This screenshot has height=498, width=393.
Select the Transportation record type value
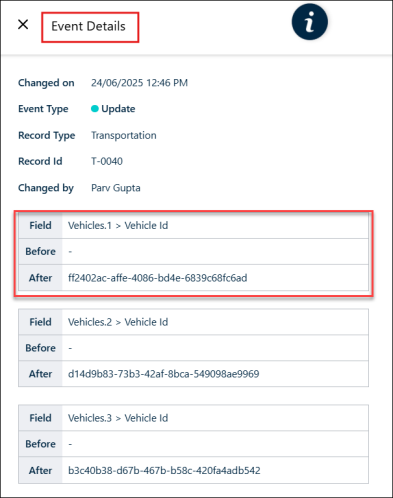(x=124, y=135)
